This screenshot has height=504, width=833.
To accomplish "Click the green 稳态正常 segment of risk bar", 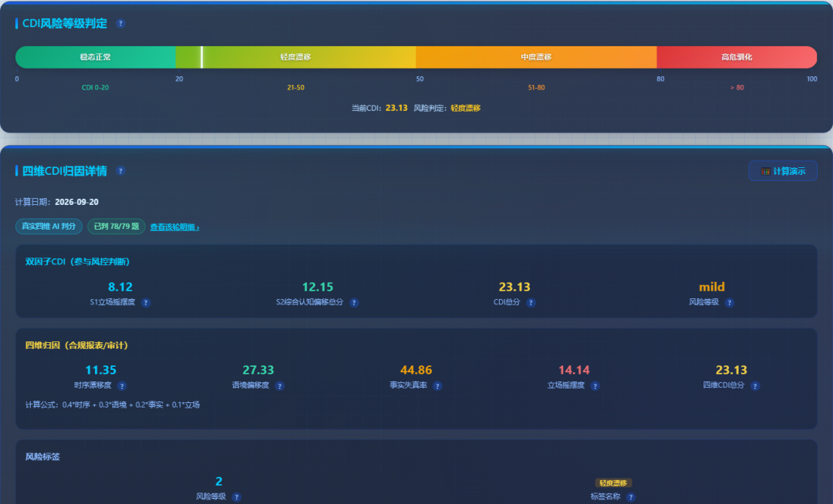I will point(96,57).
